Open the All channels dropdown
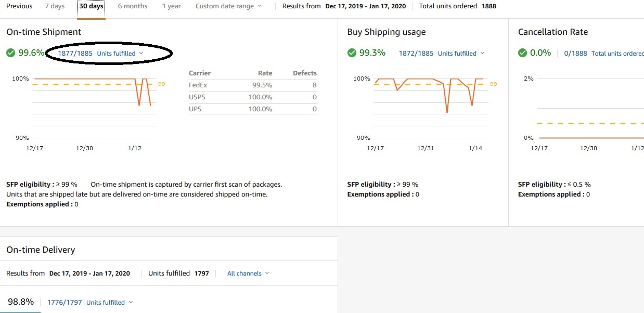The image size is (644, 313). pyautogui.click(x=248, y=273)
